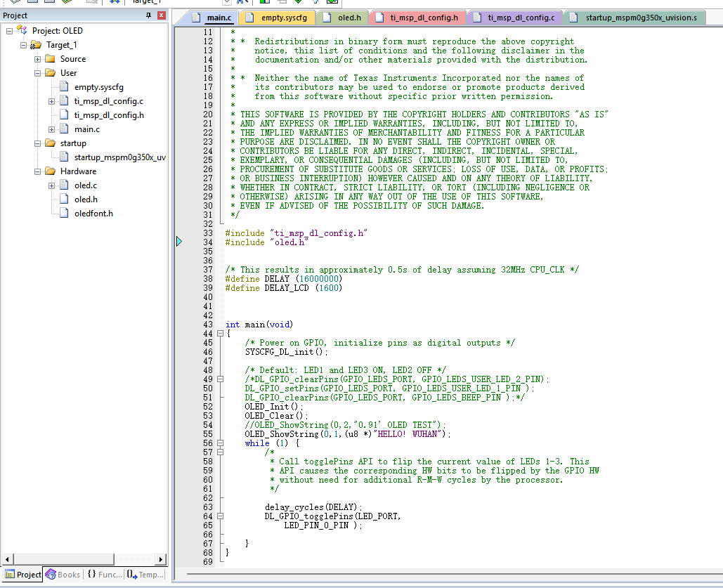Click the Project panel horizontal scrollbar thumb
The width and height of the screenshot is (723, 588).
tap(63, 559)
